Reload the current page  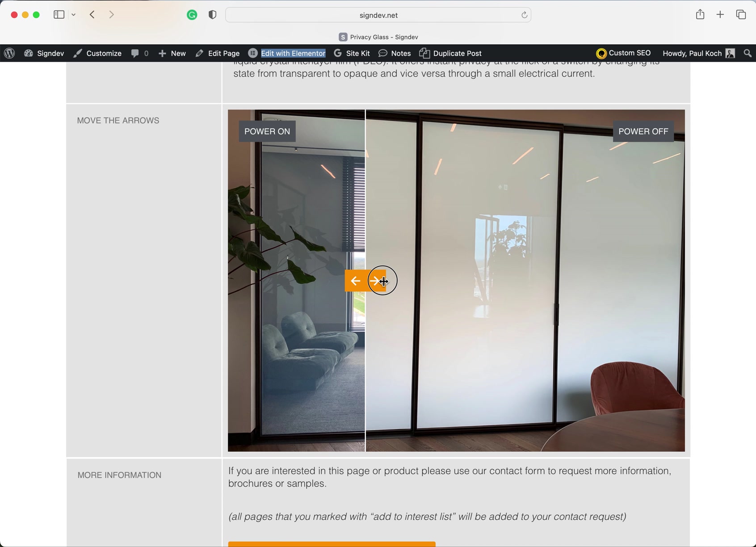524,15
